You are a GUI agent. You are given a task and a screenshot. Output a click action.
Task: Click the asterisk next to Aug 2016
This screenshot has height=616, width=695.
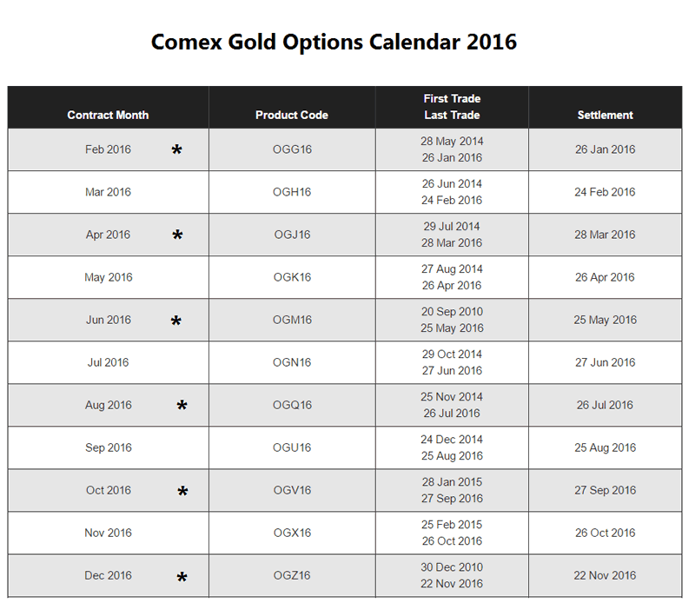coord(182,406)
